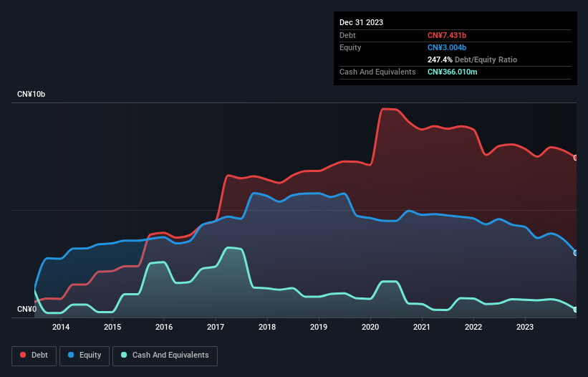This screenshot has height=377, width=588.
Task: Click the 2022 x-axis label
Action: (473, 327)
